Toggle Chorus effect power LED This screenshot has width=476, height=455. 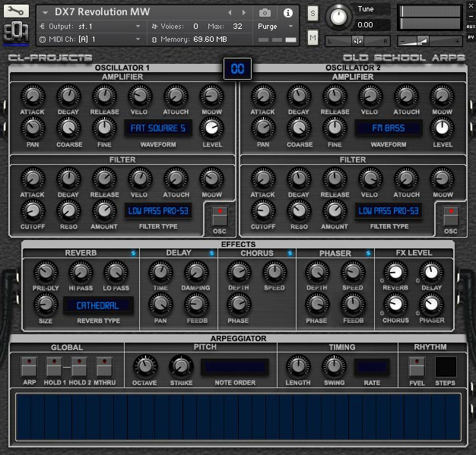[x=290, y=253]
